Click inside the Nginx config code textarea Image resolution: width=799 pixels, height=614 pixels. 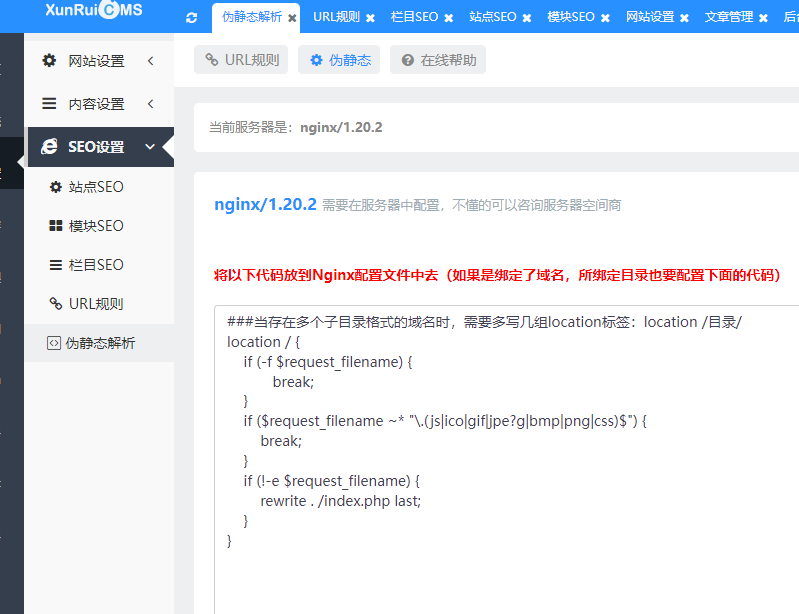pos(507,460)
